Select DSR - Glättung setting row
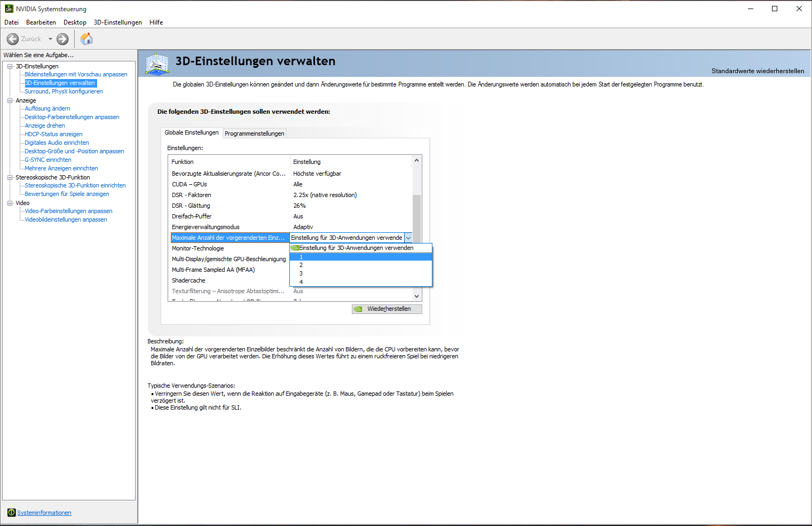This screenshot has height=526, width=812. tap(291, 206)
